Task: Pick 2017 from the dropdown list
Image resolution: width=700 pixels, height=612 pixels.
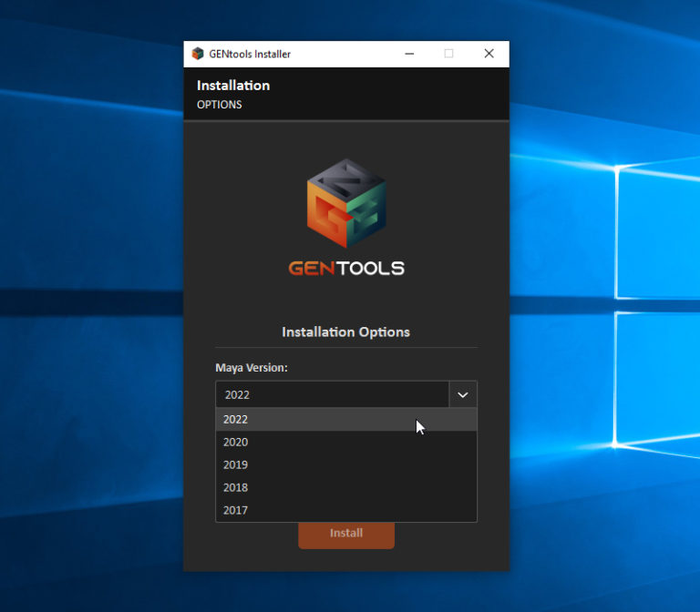Action: click(346, 510)
